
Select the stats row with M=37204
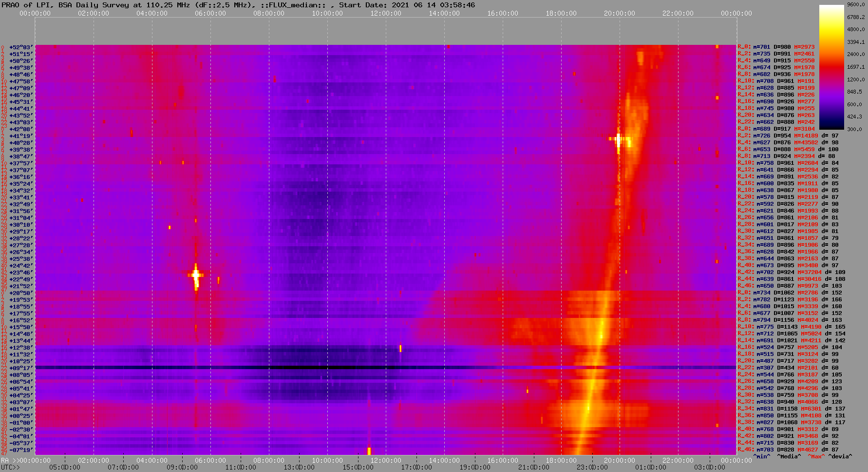point(792,273)
